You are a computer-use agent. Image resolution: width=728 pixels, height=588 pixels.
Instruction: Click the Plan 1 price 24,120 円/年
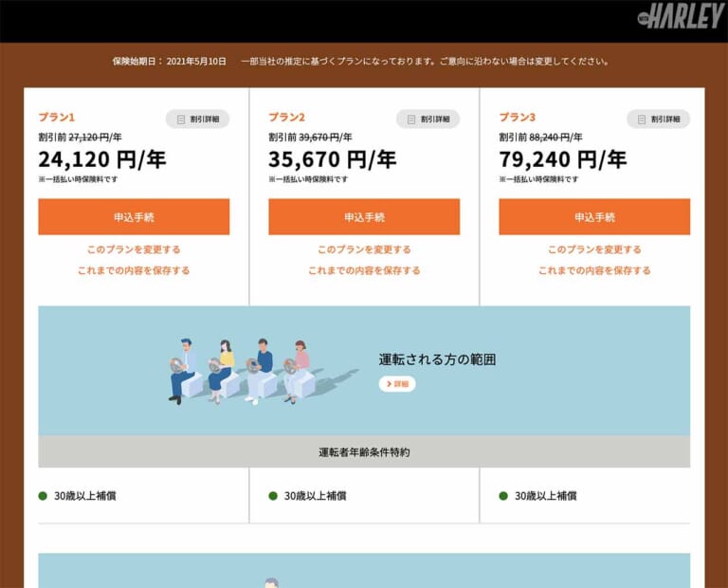[101, 159]
